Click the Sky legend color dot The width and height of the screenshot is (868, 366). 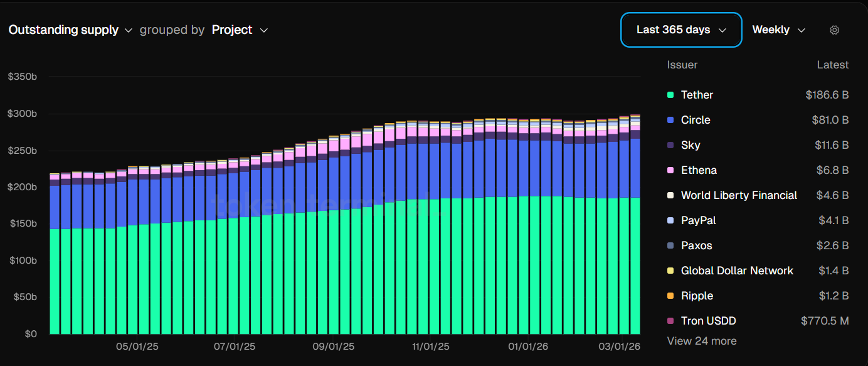click(x=670, y=145)
